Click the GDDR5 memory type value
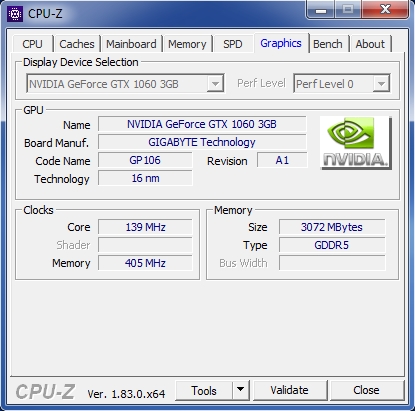 click(332, 245)
